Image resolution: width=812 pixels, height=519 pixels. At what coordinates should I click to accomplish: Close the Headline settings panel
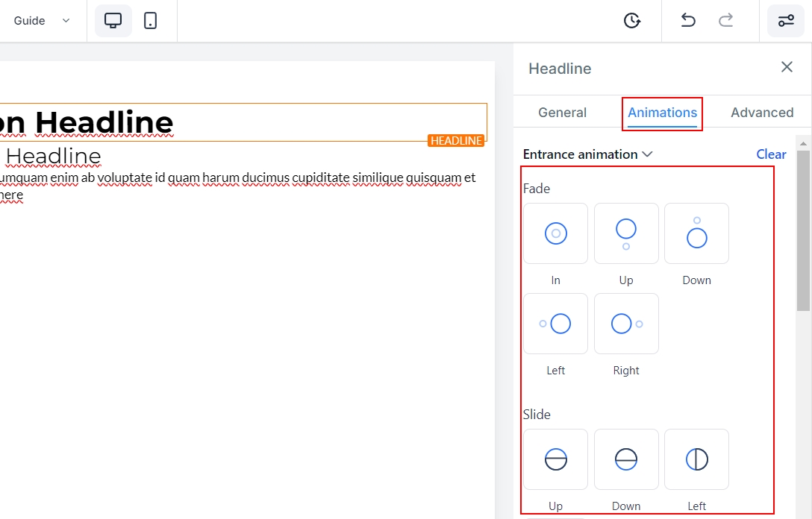click(x=787, y=67)
